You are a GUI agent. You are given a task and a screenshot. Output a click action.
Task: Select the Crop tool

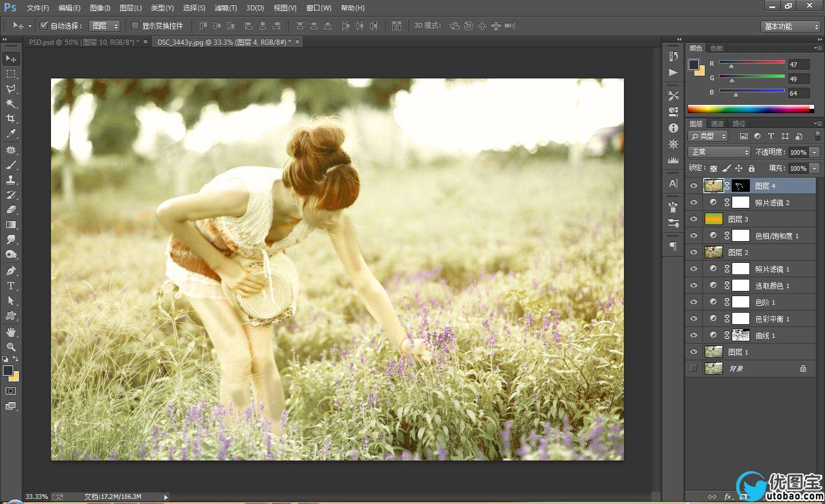click(11, 119)
